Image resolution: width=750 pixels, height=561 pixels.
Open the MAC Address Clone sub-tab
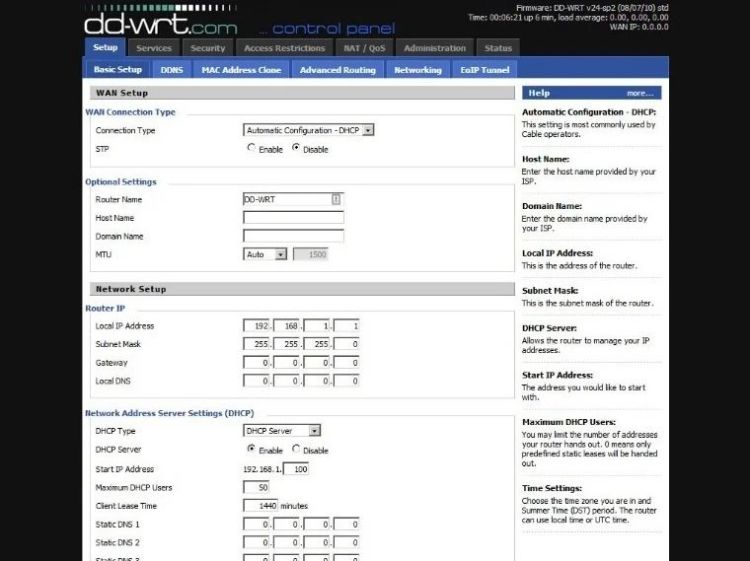[x=241, y=70]
